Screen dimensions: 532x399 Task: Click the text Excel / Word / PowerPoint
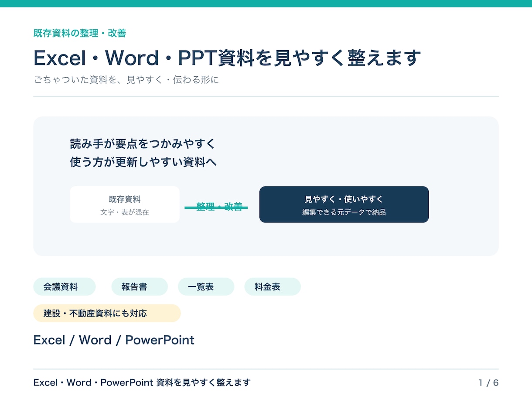(114, 340)
